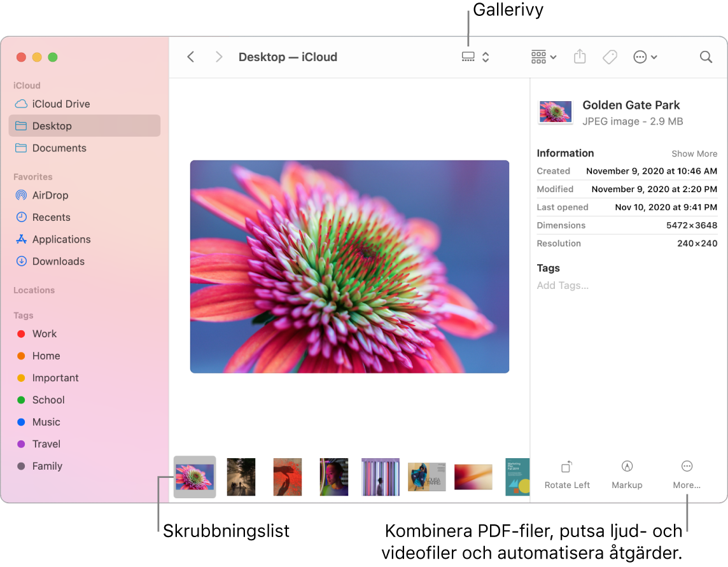
Task: Click the Documents folder icon
Action: [21, 148]
